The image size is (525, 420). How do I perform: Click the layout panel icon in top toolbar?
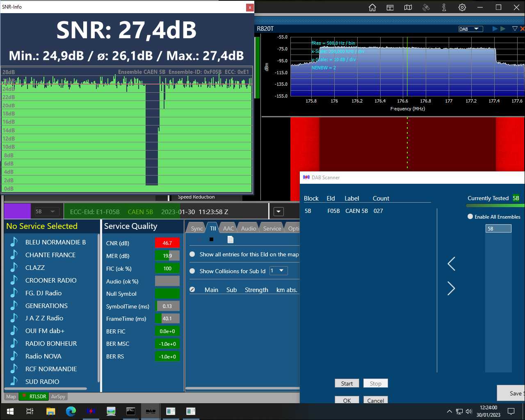pyautogui.click(x=390, y=7)
